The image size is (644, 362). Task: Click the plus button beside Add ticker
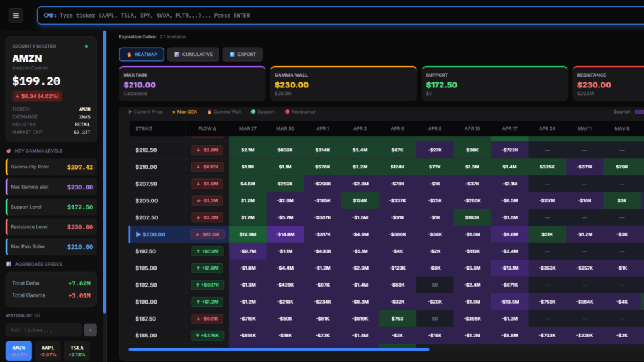(x=90, y=330)
